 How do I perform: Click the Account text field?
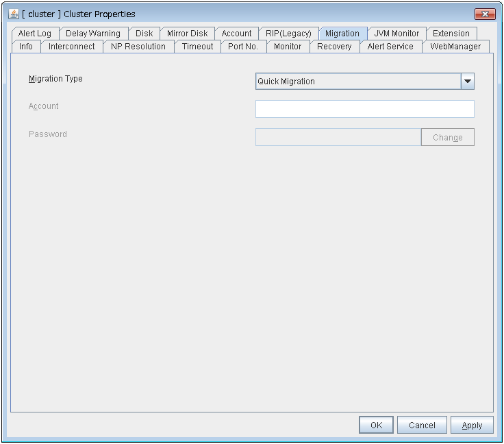pyautogui.click(x=364, y=109)
